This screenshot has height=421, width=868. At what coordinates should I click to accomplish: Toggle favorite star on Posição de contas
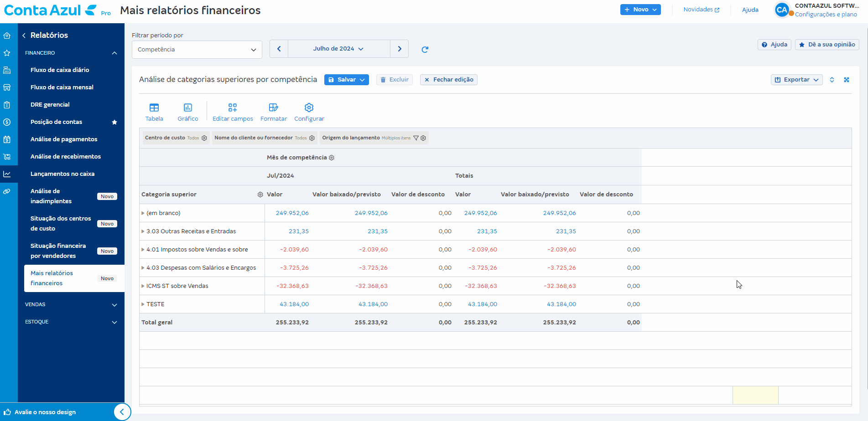coord(114,122)
